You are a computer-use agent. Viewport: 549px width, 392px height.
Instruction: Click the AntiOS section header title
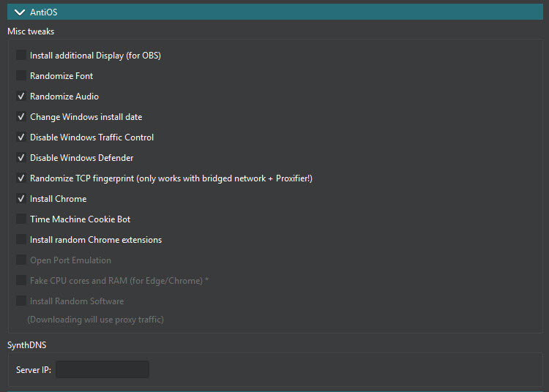(x=43, y=12)
